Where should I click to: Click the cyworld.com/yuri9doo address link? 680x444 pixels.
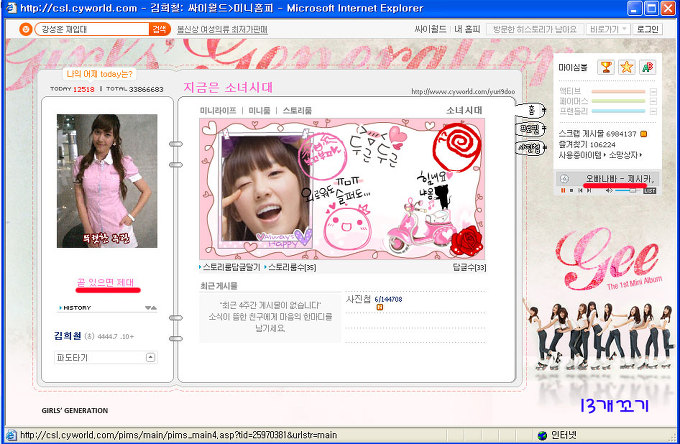click(x=463, y=91)
